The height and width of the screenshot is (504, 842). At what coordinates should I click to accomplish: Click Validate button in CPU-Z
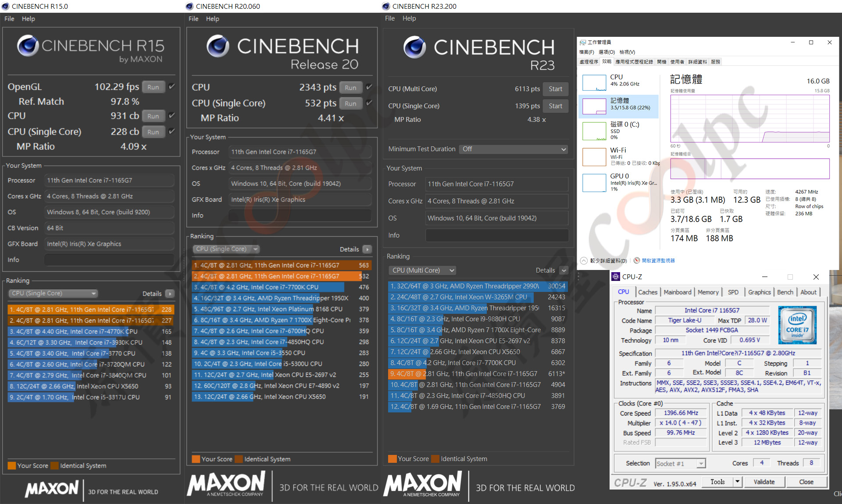764,482
